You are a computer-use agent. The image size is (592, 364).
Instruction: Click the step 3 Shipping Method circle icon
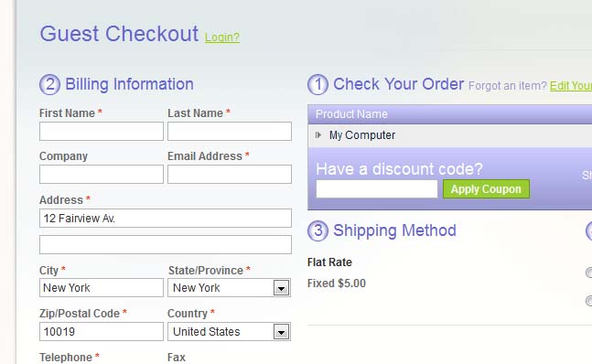pyautogui.click(x=318, y=230)
